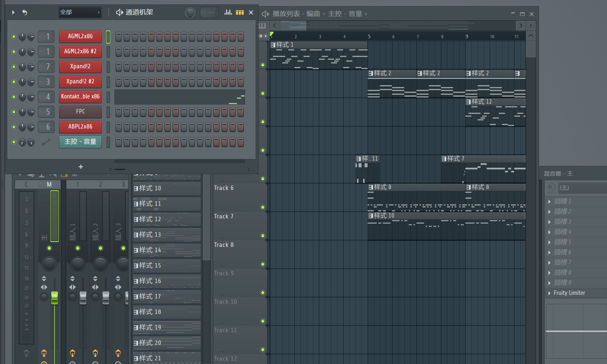Adjust the ABPL2x86 channel volume knob
This screenshot has width=607, height=364.
coord(31,127)
